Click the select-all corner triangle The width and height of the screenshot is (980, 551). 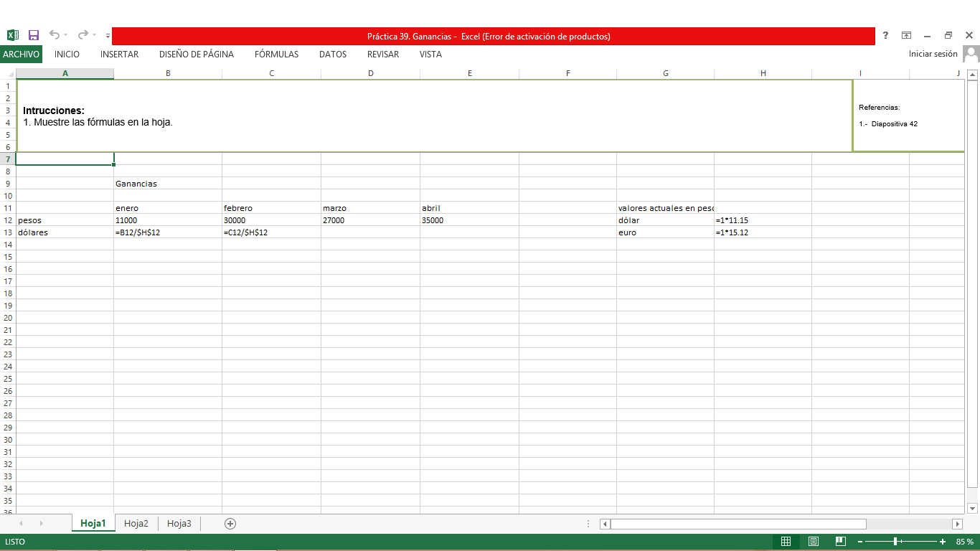[10, 74]
